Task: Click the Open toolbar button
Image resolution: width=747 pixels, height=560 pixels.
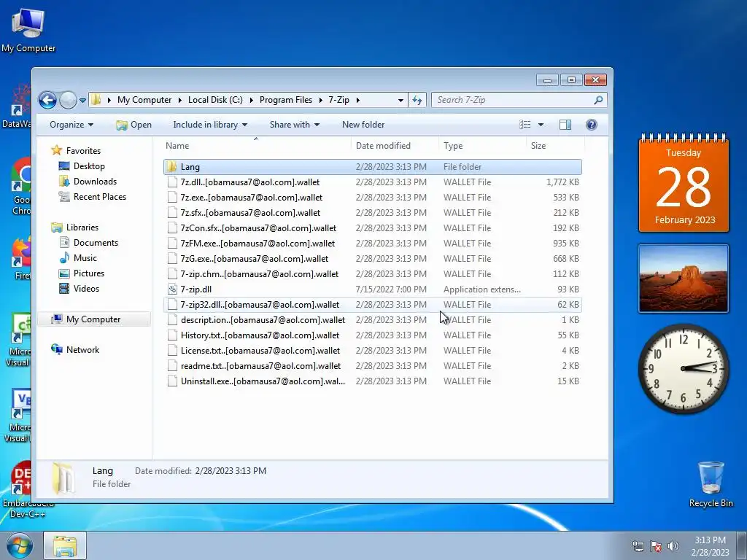Action: pos(134,125)
